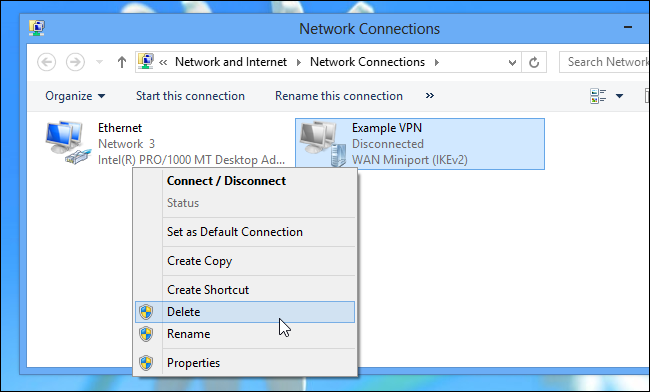Click the shield icon beside Delete
The image size is (650, 392).
click(146, 312)
